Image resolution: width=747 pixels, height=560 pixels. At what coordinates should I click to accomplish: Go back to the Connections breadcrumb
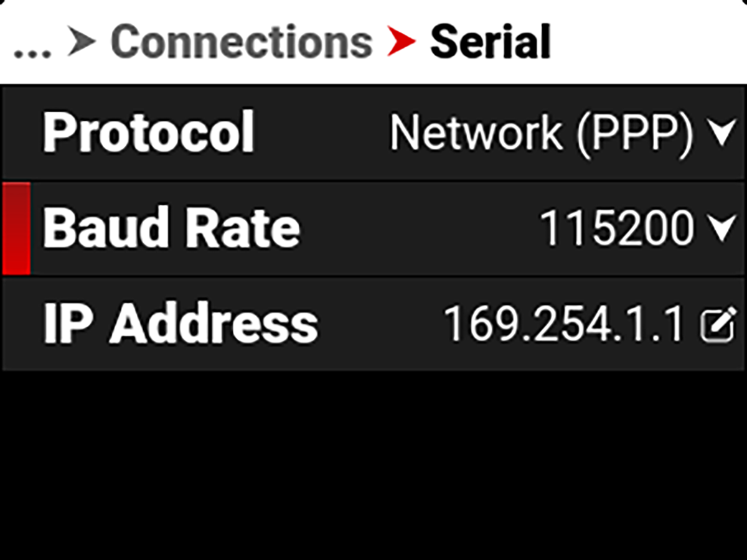coord(242,42)
